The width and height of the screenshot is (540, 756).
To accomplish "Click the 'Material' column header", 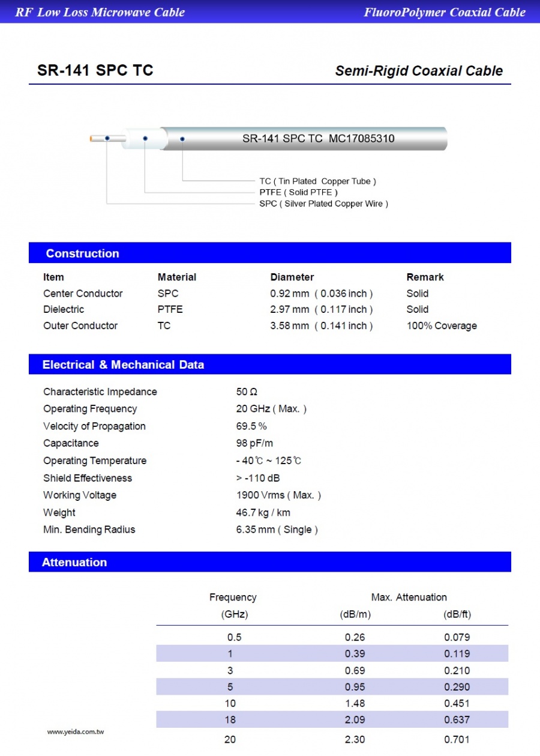I will tap(177, 277).
